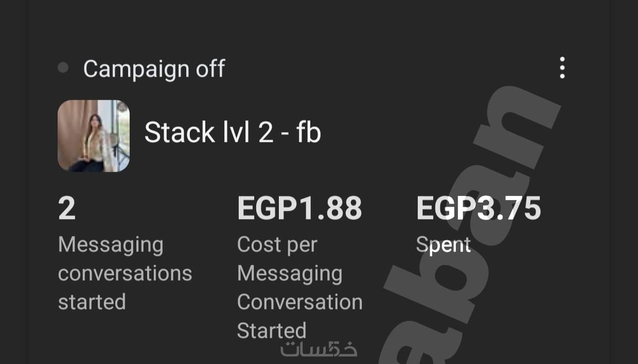Select the "Conversation" line under EGP1.88

pyautogui.click(x=299, y=302)
